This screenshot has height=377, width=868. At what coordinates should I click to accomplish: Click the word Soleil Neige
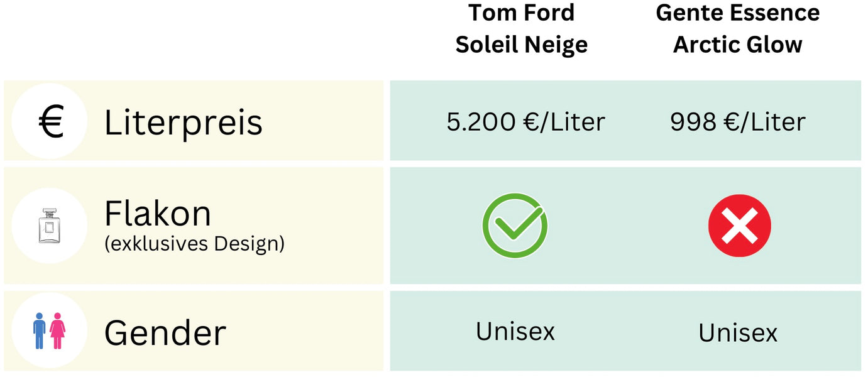(521, 45)
